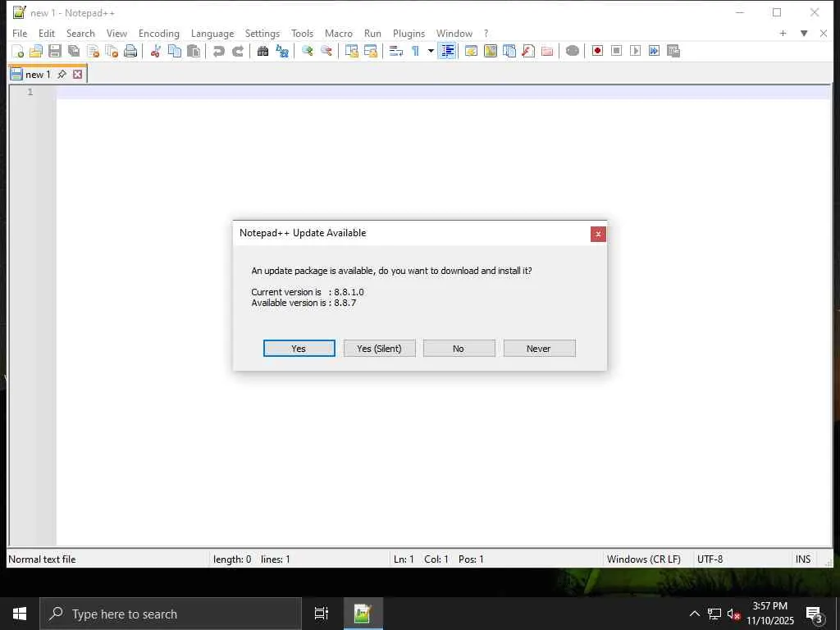The image size is (840, 630).
Task: Click the Save toolbar icon
Action: point(55,51)
